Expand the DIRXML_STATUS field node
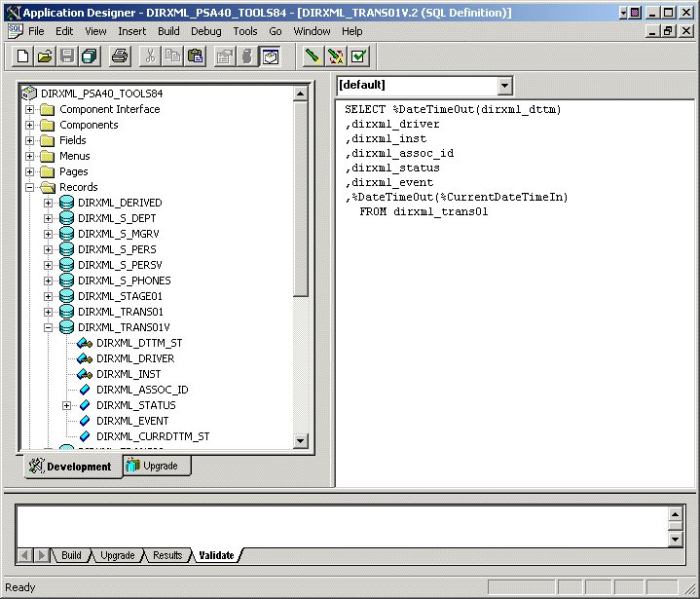 67,405
